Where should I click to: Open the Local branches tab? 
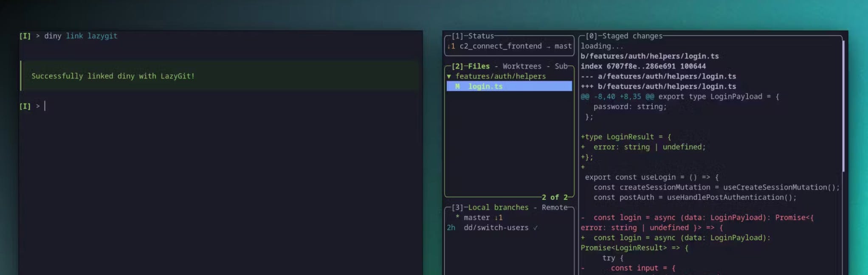point(498,208)
